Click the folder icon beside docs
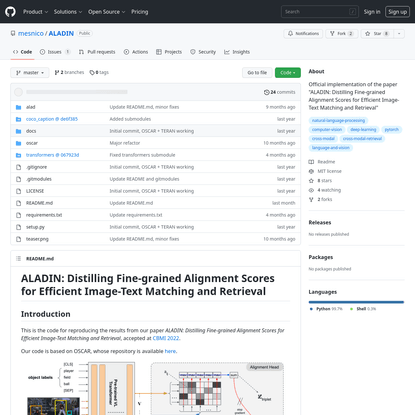The width and height of the screenshot is (415, 415). pyautogui.click(x=18, y=131)
